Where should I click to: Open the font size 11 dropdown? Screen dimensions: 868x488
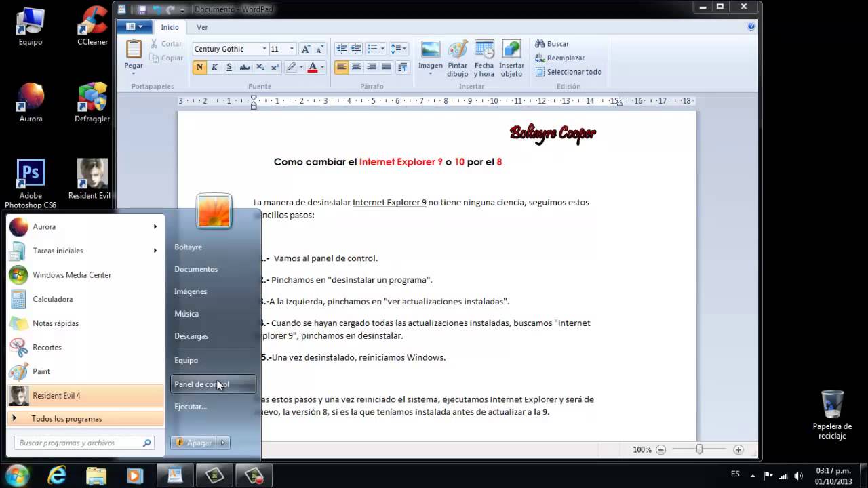(x=292, y=49)
